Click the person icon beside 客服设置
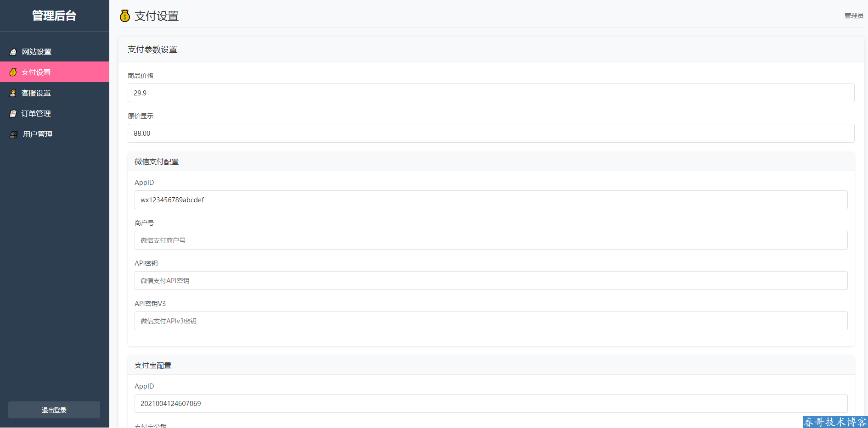 (x=13, y=93)
